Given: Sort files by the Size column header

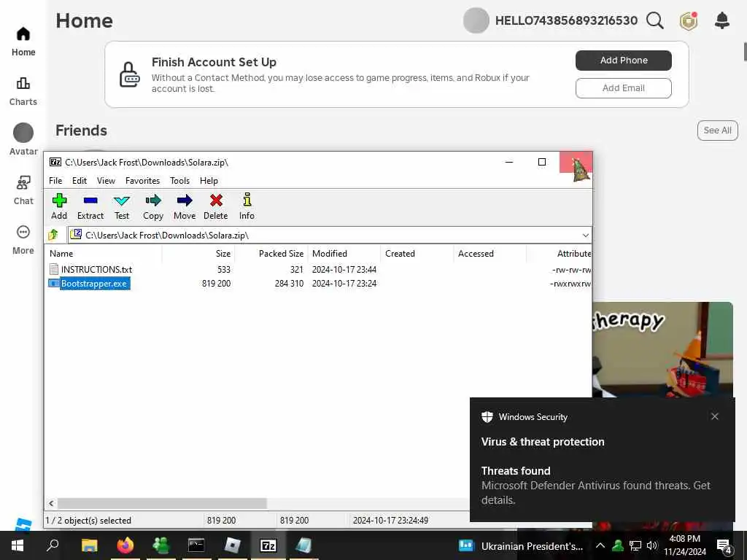Looking at the screenshot, I should click(198, 253).
